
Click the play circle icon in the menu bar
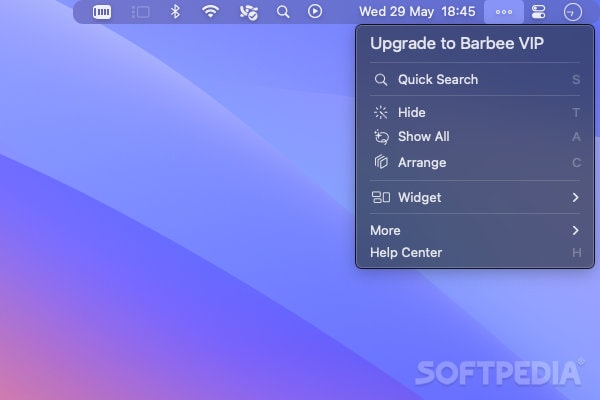coord(315,11)
